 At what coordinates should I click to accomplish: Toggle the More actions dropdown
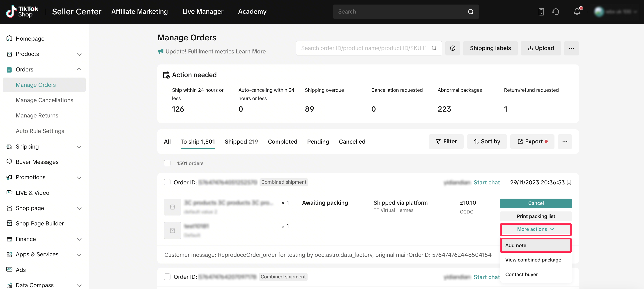(536, 229)
